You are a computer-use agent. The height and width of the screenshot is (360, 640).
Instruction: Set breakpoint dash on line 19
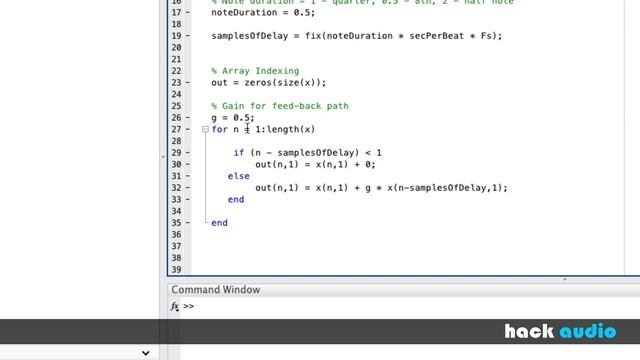pyautogui.click(x=187, y=36)
